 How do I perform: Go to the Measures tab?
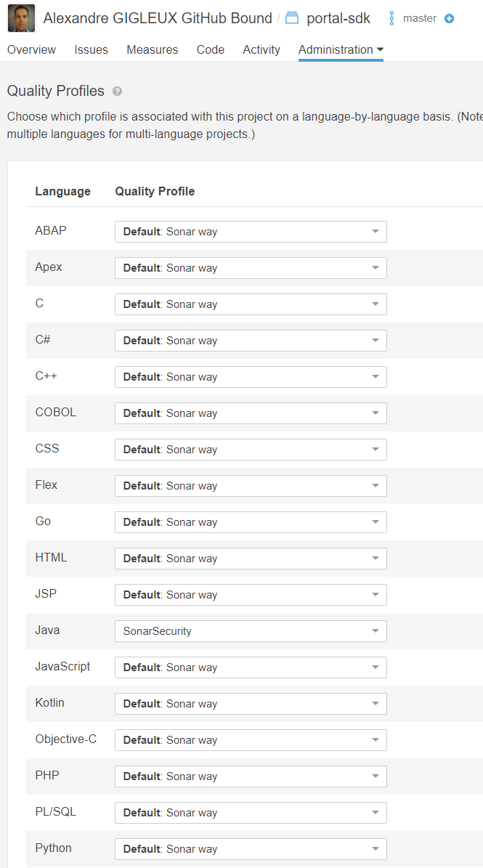click(152, 49)
